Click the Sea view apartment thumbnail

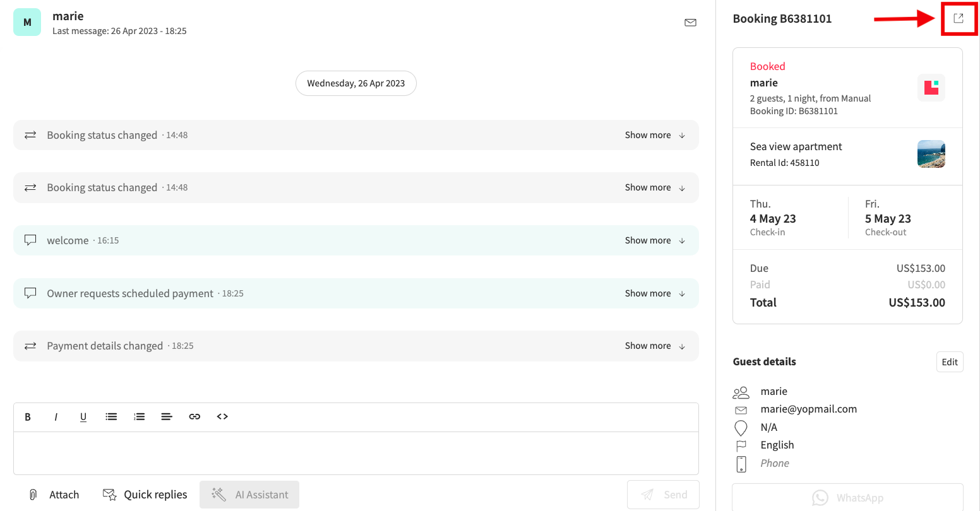931,154
